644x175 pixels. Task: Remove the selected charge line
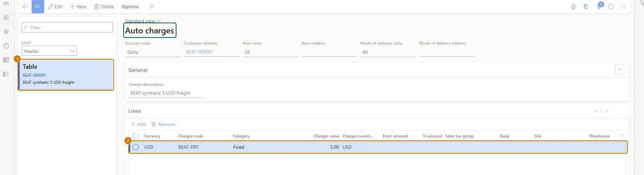[x=163, y=124]
